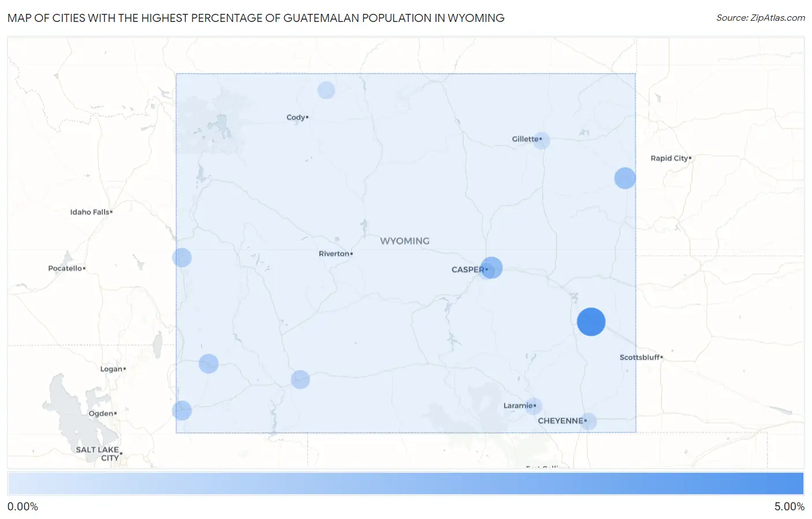Click the WYOMING state label

(x=405, y=241)
